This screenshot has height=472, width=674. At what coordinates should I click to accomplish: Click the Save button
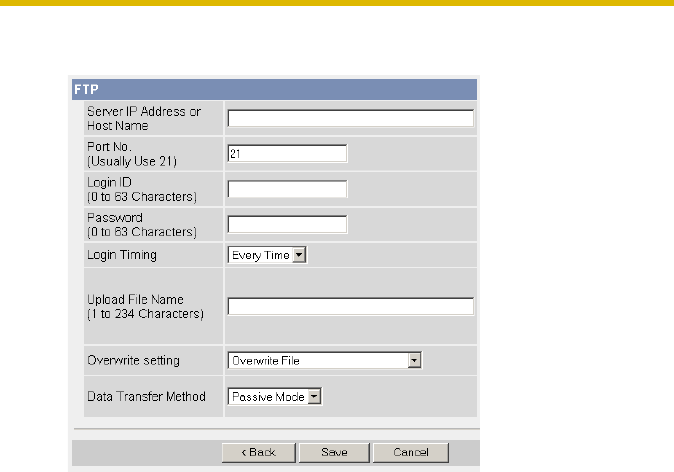[x=334, y=453]
